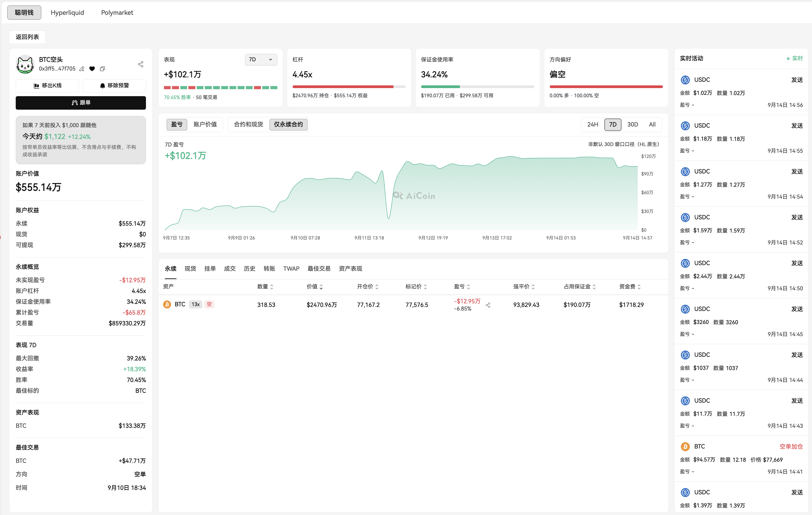Image resolution: width=812 pixels, height=515 pixels.
Task: Click the 实时 live status indicator
Action: 795,58
